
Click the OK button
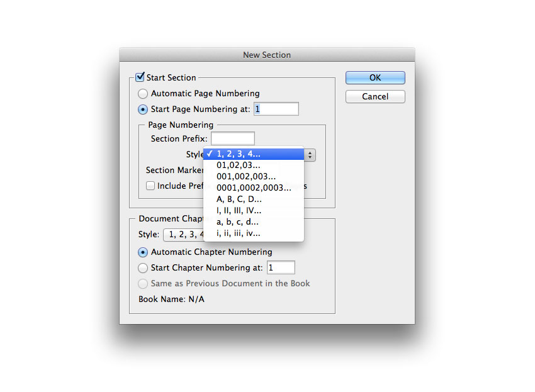(x=374, y=77)
